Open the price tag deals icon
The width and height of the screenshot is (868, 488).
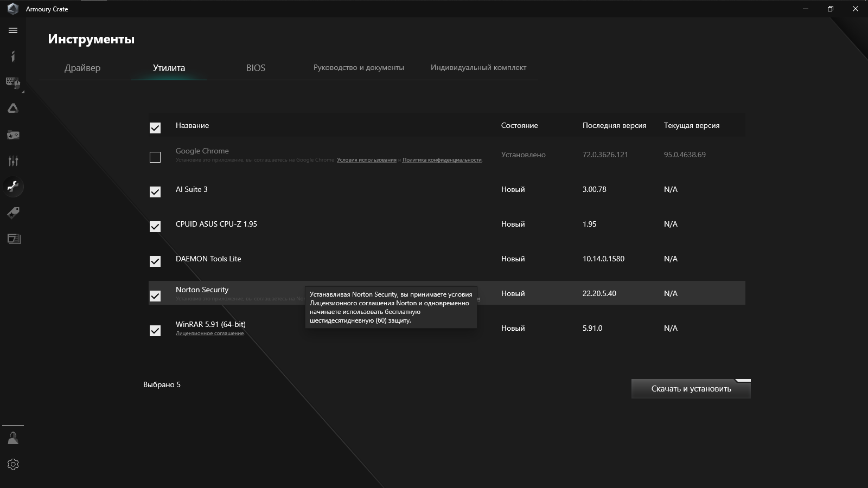tap(13, 213)
